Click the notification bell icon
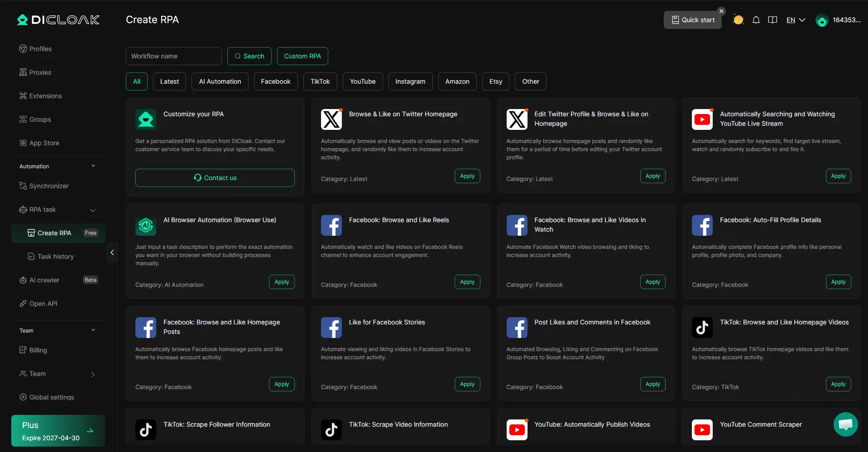 point(756,20)
